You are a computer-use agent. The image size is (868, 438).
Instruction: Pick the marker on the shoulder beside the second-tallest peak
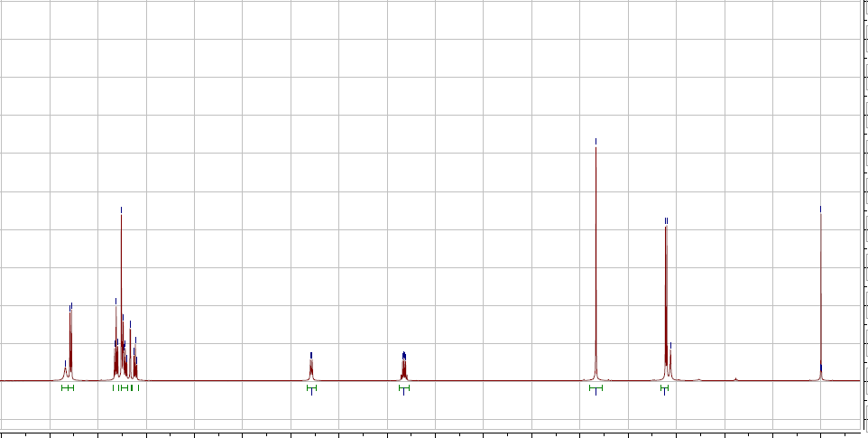coord(670,344)
